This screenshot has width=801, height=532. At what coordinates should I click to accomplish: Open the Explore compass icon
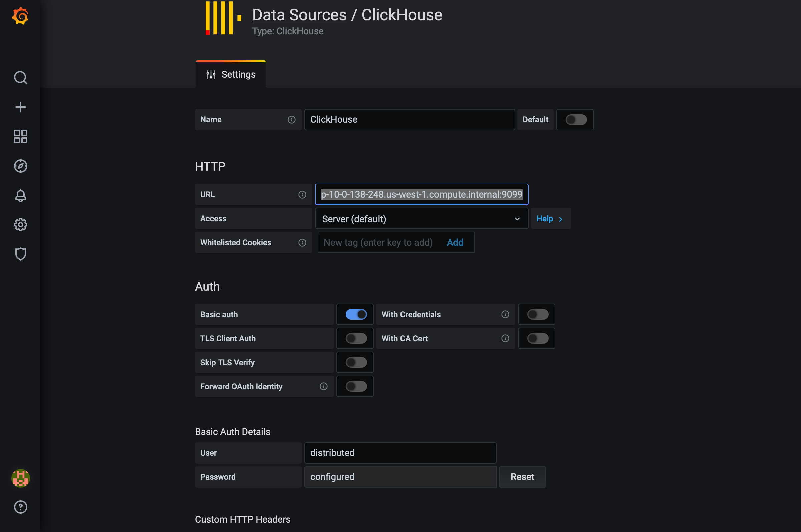point(20,166)
